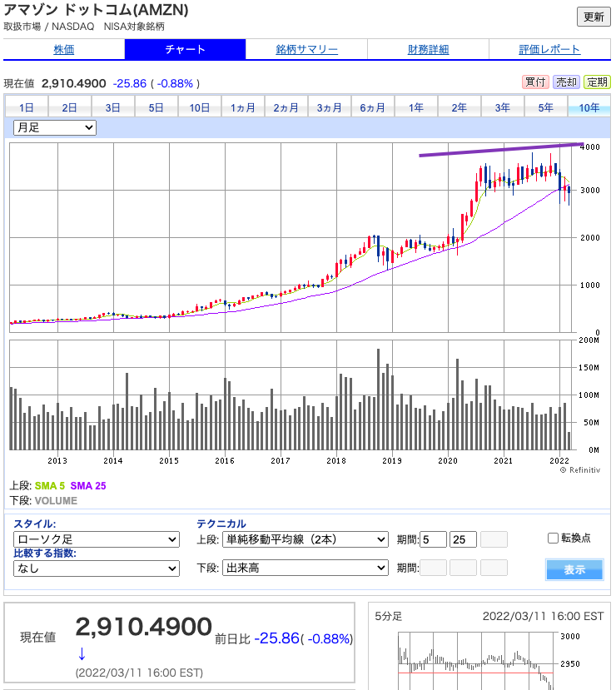This screenshot has width=616, height=690.
Task: Select the 10年 chart period
Action: [589, 107]
